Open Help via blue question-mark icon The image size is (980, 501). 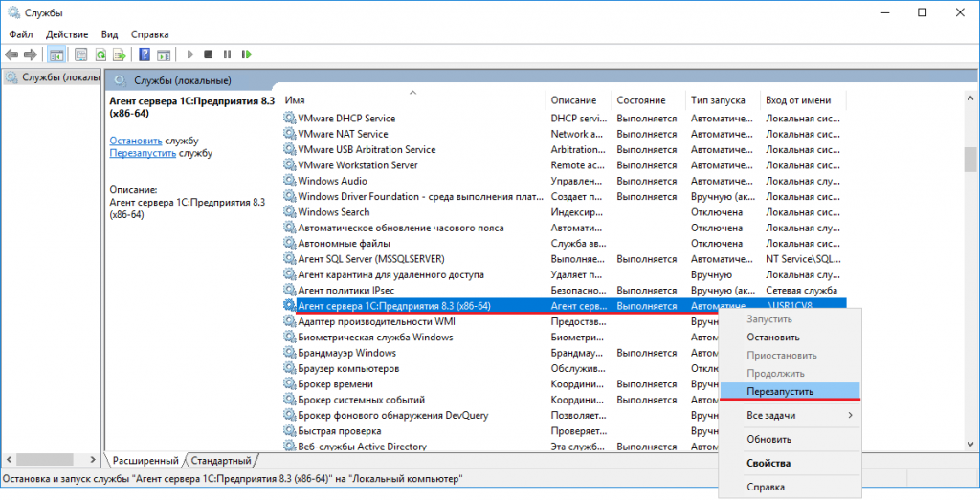coord(145,54)
